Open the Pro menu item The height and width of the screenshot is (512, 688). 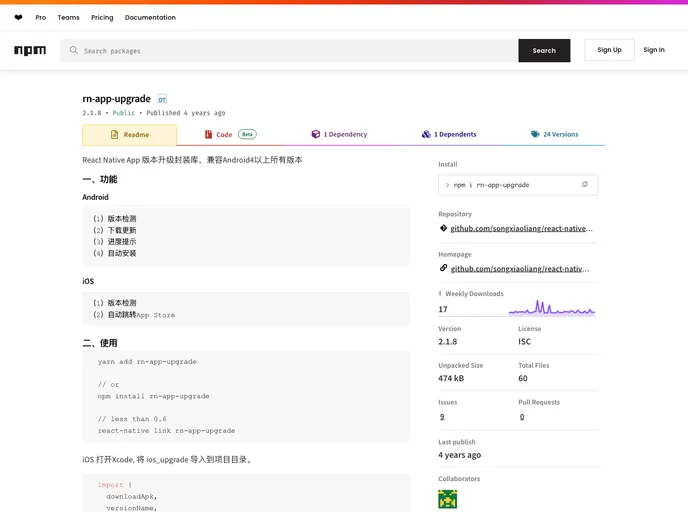41,18
